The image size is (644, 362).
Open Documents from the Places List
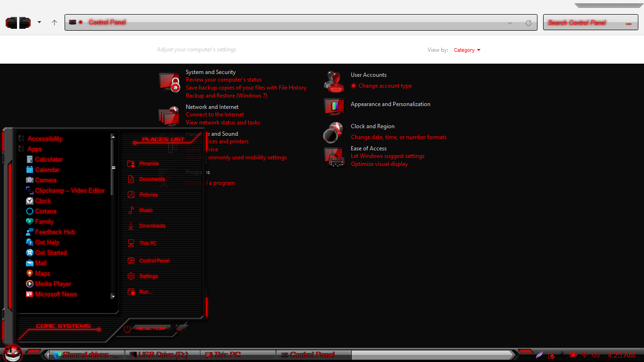tap(146, 179)
